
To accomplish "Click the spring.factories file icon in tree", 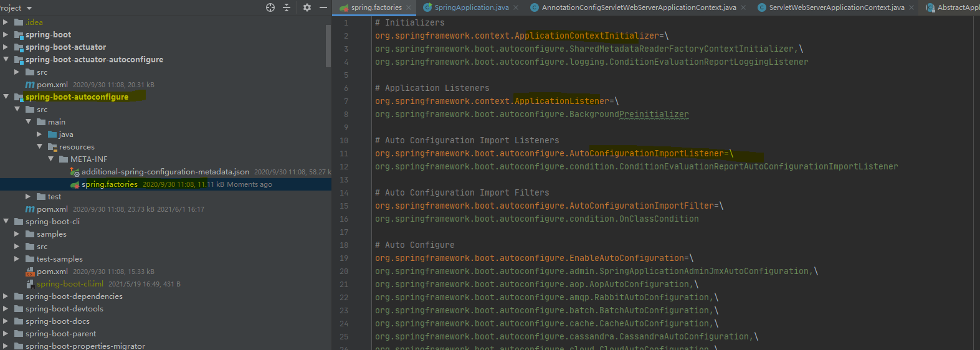I will click(x=75, y=184).
